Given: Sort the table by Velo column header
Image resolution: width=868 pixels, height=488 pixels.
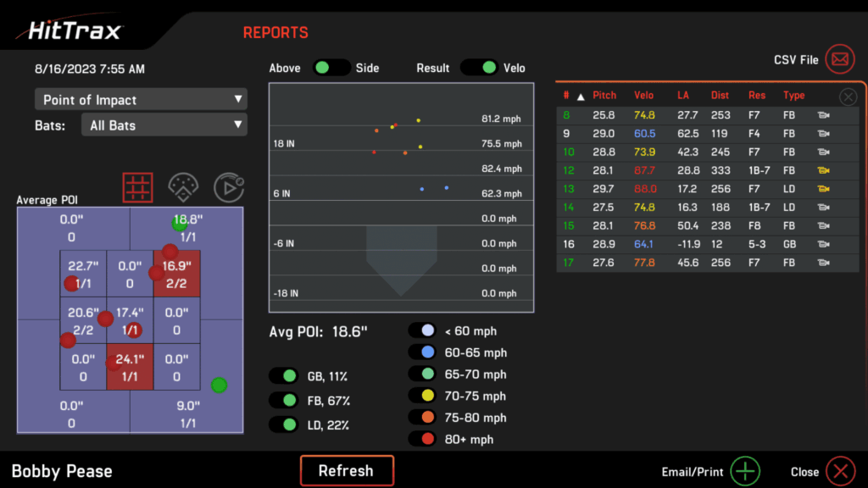Looking at the screenshot, I should pos(644,96).
